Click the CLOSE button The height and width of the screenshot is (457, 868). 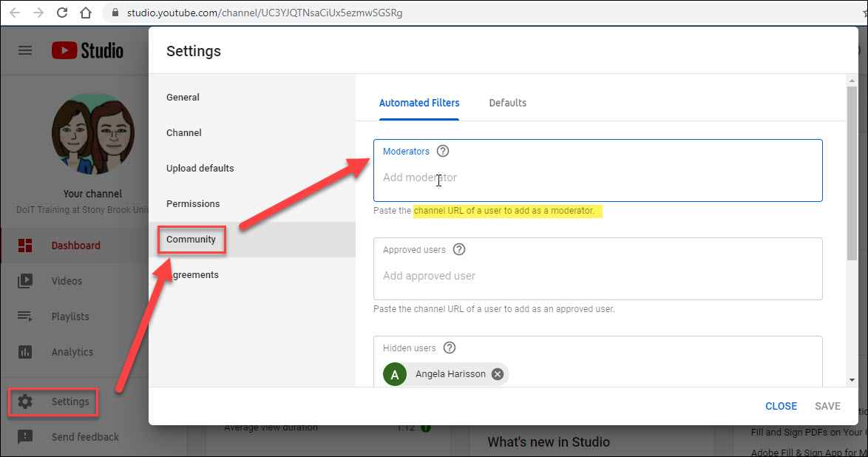[781, 405]
